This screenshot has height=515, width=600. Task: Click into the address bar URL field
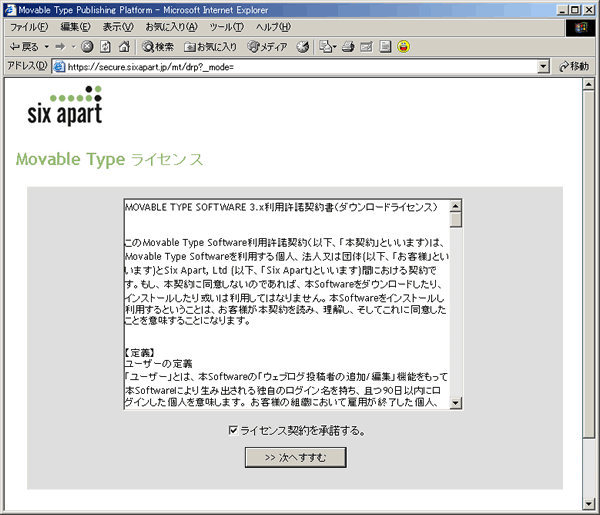300,67
